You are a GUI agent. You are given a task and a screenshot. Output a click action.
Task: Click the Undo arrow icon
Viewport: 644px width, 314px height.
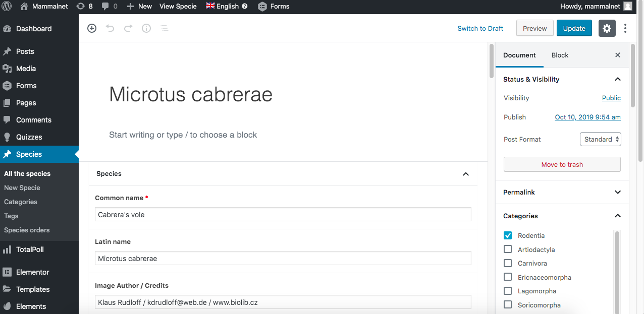pyautogui.click(x=110, y=29)
